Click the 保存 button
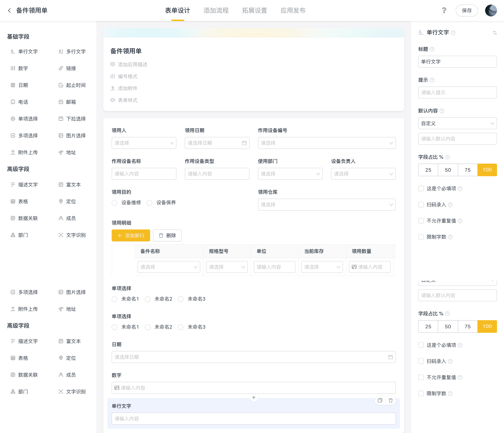The width and height of the screenshot is (504, 433). point(467,11)
